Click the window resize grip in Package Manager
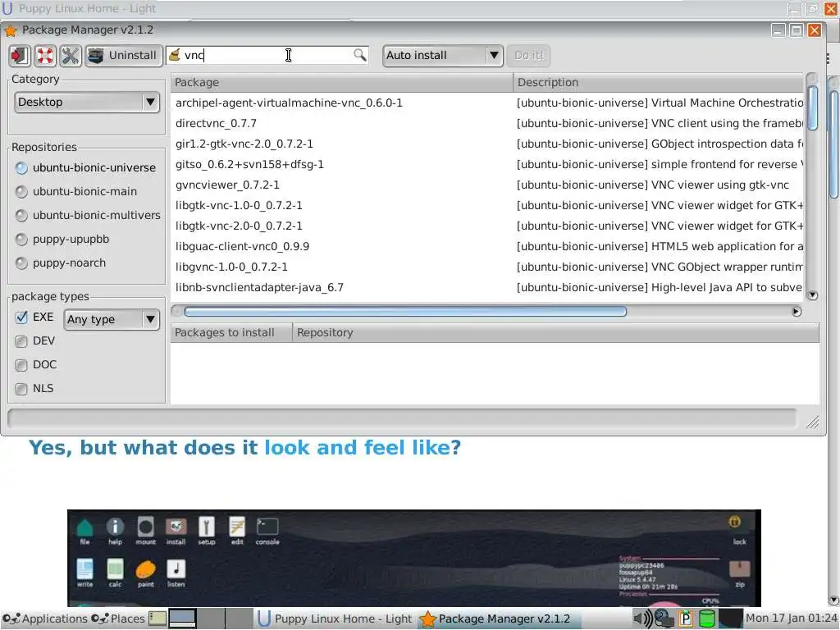 coord(813,422)
